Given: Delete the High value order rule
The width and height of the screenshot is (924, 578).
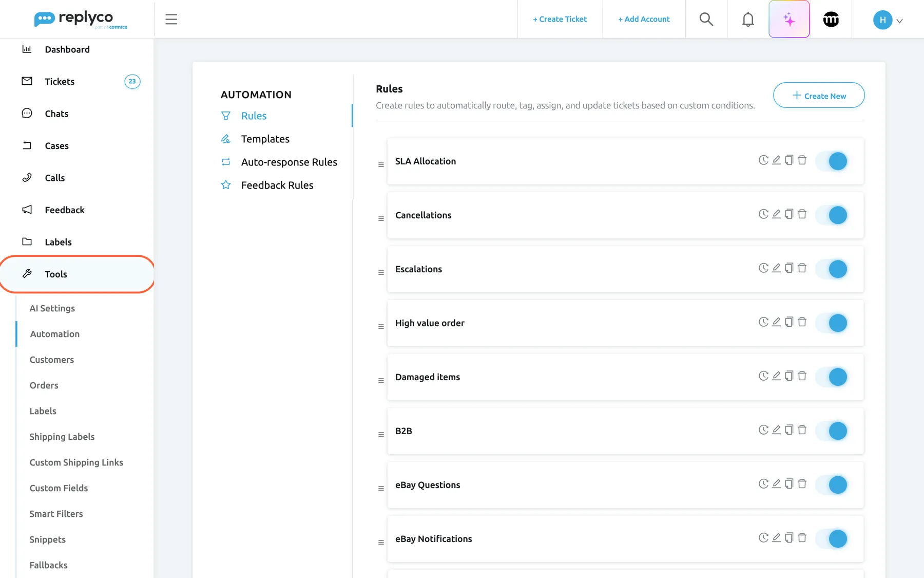Looking at the screenshot, I should click(802, 322).
